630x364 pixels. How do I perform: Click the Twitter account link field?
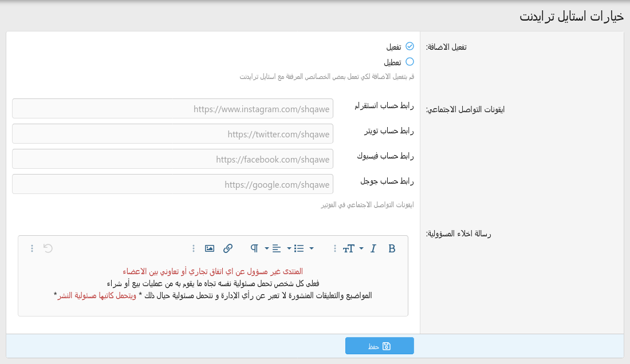[x=172, y=134]
